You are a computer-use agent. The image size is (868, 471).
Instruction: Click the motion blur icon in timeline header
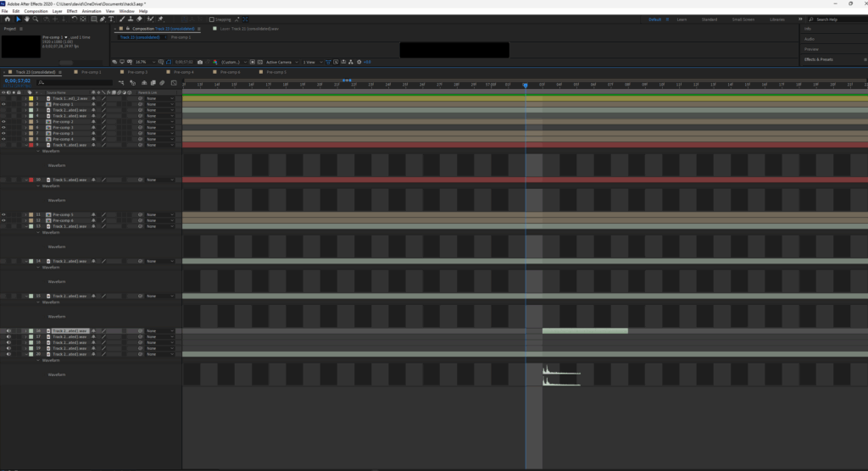pyautogui.click(x=162, y=83)
